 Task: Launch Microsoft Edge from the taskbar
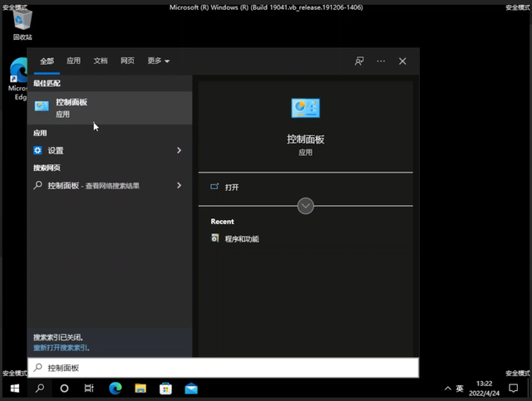115,389
